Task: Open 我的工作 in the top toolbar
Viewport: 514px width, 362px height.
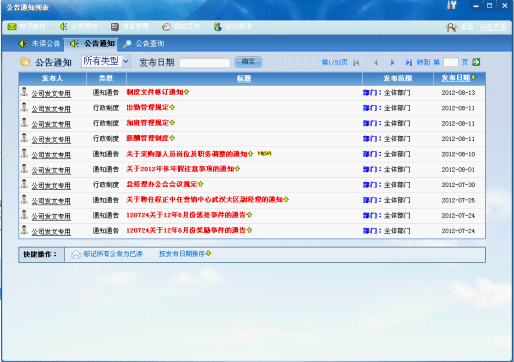Action: tap(181, 27)
